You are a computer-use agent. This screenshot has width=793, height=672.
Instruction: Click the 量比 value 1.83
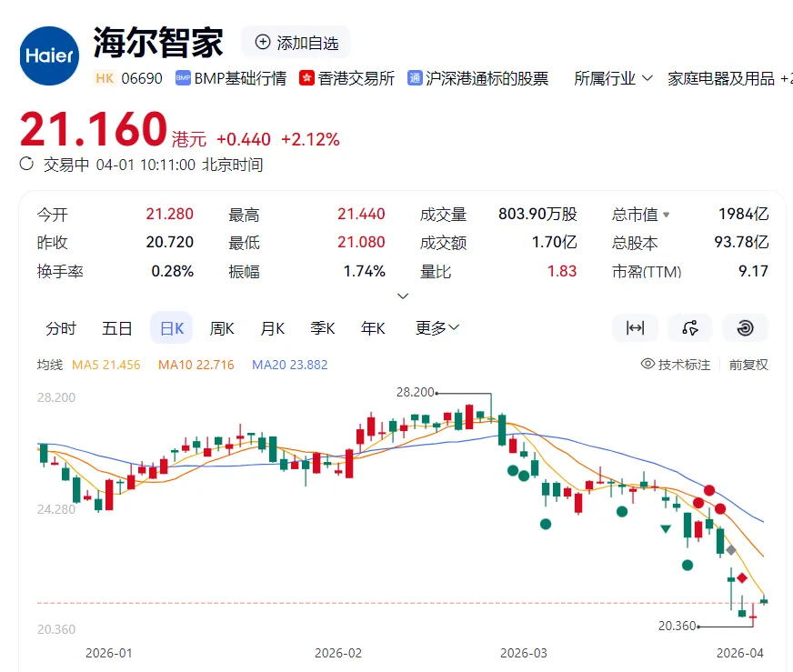561,271
